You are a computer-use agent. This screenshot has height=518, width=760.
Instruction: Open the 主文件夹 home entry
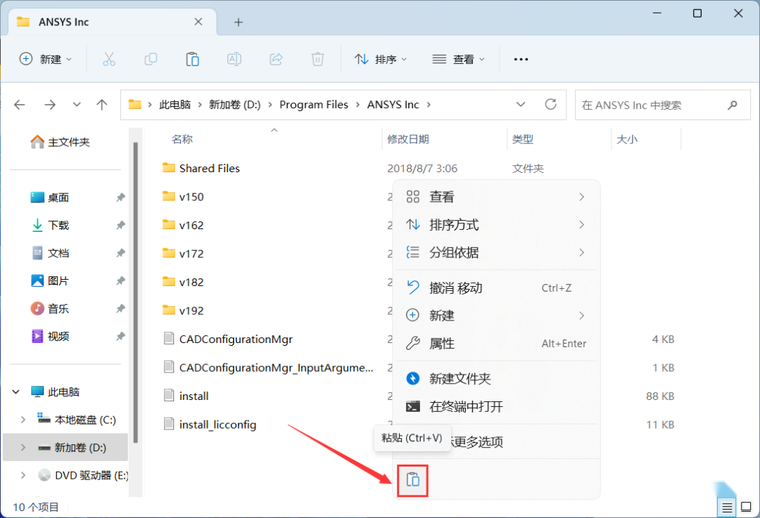click(x=60, y=142)
